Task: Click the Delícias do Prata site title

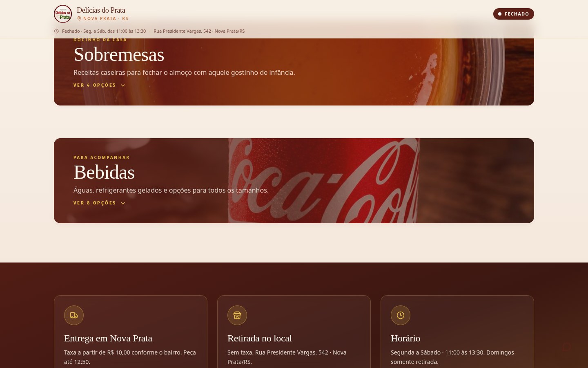Action: click(x=101, y=10)
